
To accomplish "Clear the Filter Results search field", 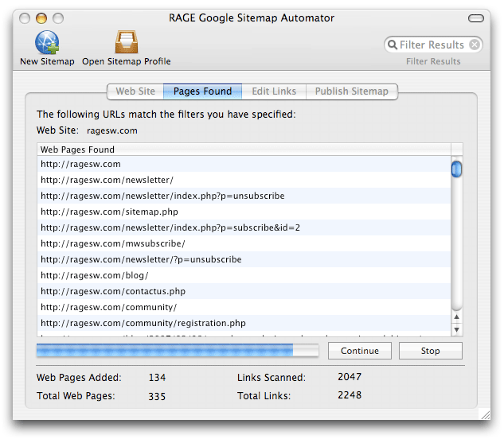I will 475,45.
